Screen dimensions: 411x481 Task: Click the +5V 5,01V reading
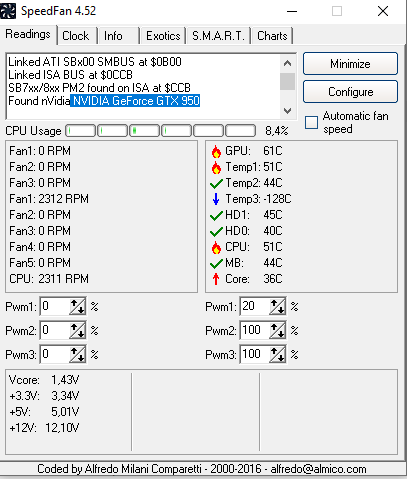[44, 412]
